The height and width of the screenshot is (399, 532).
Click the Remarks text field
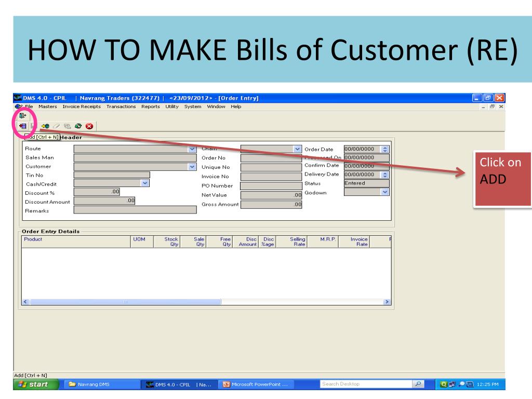(135, 210)
